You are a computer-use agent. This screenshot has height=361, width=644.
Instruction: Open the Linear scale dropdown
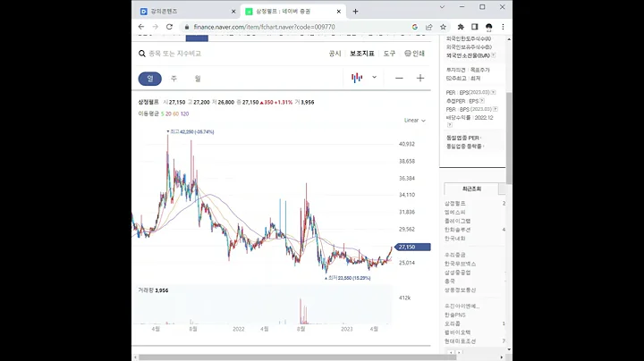[414, 121]
